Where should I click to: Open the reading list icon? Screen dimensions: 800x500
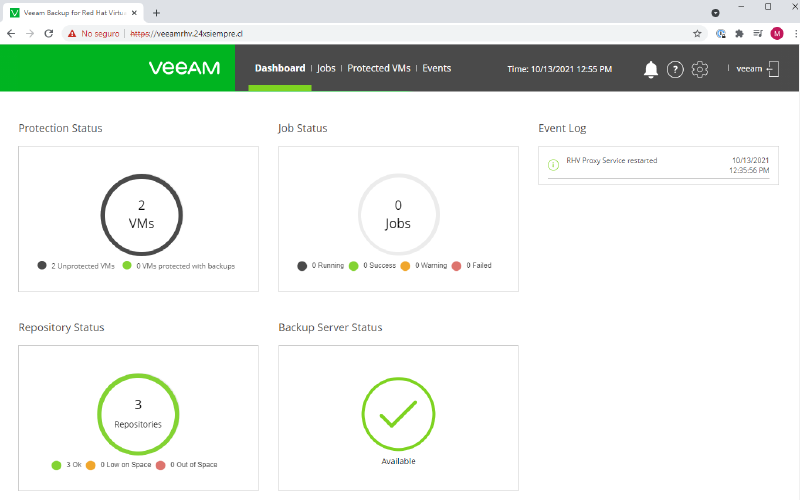(x=758, y=34)
